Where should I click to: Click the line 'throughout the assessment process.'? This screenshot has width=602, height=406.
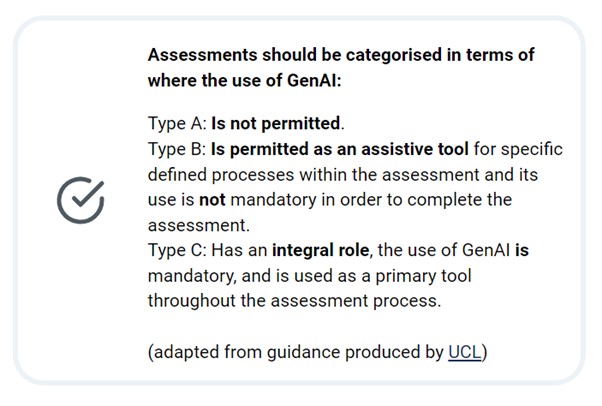click(x=294, y=300)
